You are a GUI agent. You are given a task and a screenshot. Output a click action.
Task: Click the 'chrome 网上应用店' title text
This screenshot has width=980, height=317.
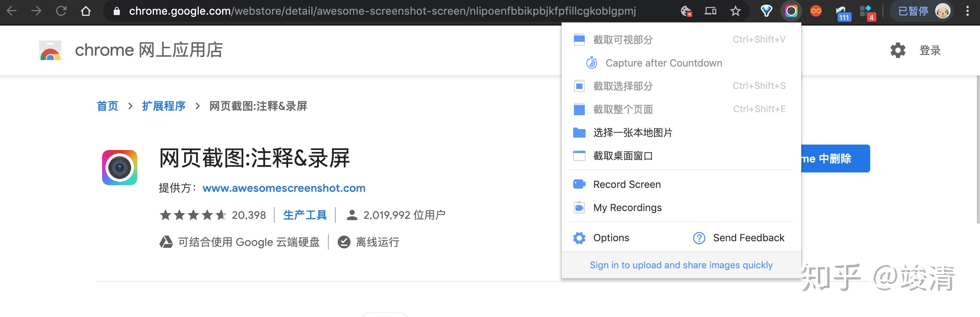click(x=149, y=50)
